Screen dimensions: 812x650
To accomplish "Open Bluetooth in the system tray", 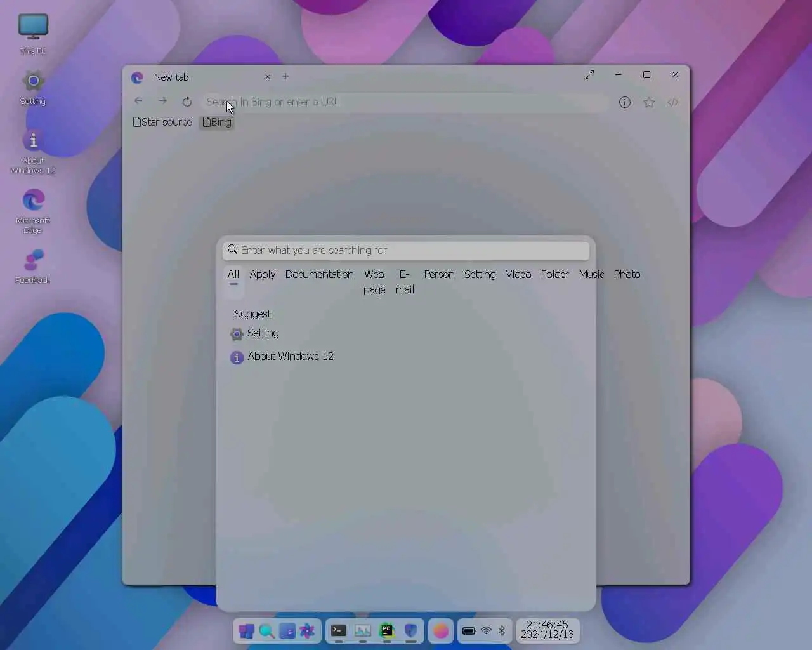I will click(x=502, y=631).
